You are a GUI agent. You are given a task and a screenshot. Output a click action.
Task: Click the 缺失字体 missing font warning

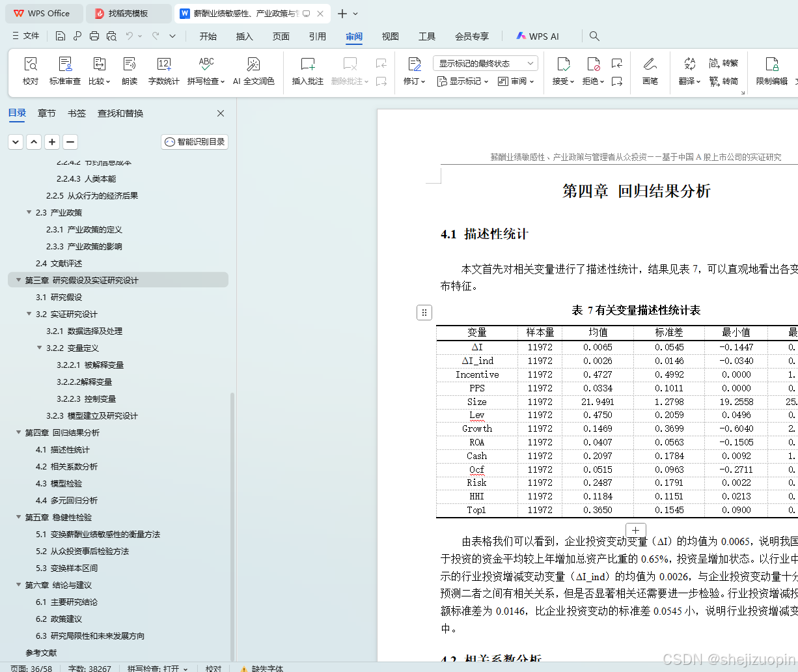(x=261, y=668)
